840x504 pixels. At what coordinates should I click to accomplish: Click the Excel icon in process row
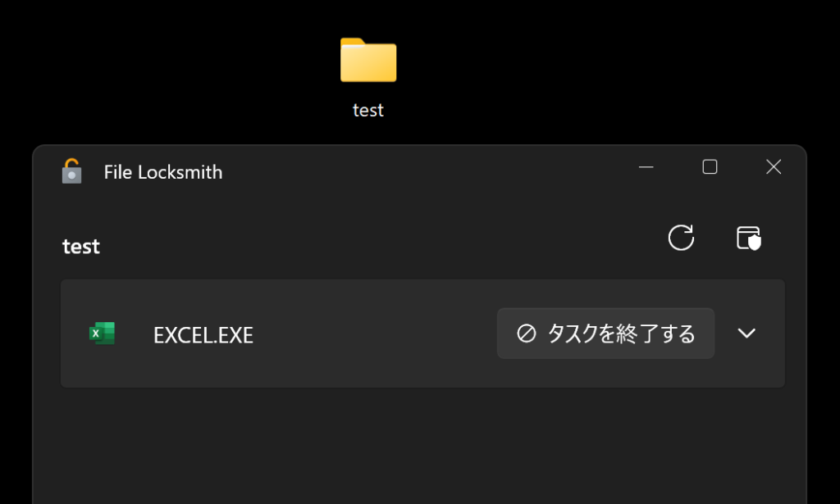(102, 334)
